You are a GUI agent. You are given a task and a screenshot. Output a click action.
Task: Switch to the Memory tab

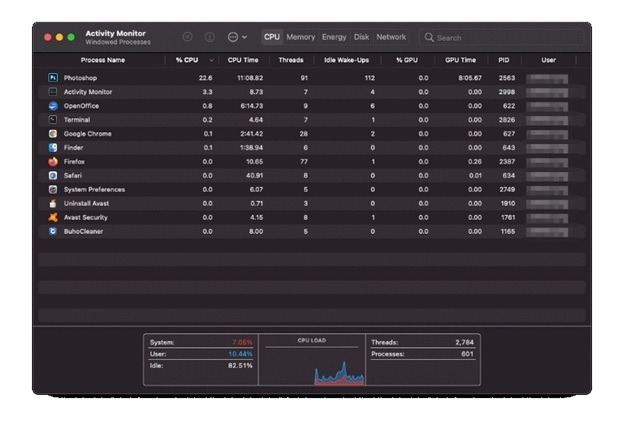(x=300, y=37)
